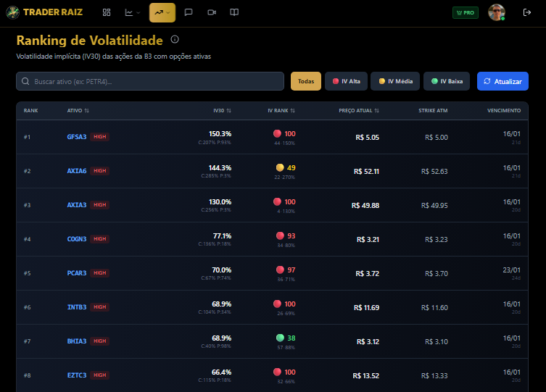This screenshot has height=392, width=546.
Task: Click the HIGH badge on COGN3 row
Action: point(100,239)
